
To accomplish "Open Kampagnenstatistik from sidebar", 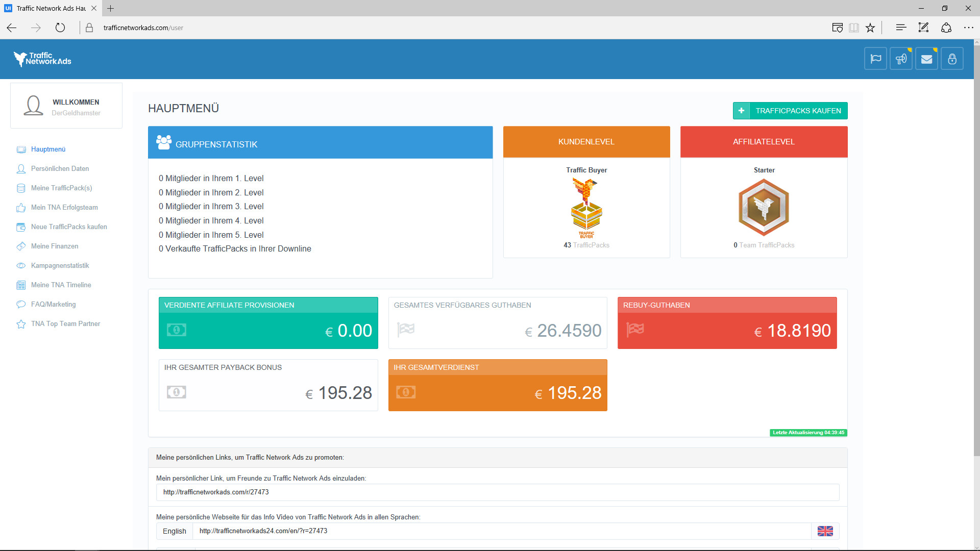I will coord(60,266).
